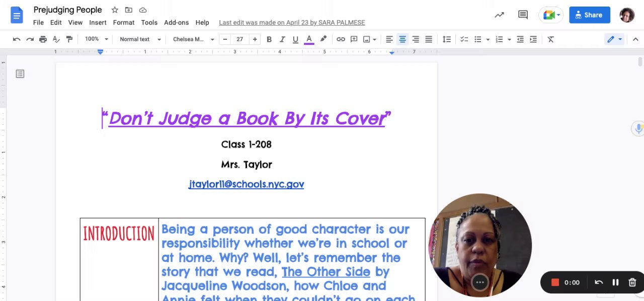Open the move to folder icon

pyautogui.click(x=129, y=10)
